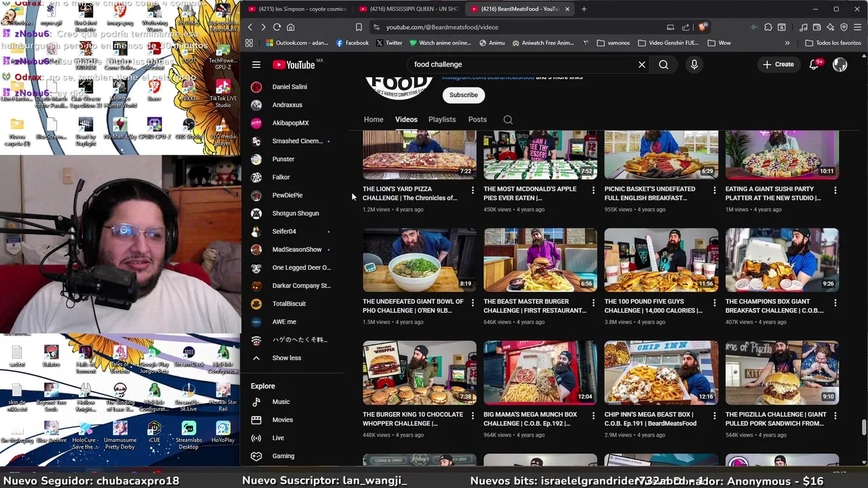The height and width of the screenshot is (488, 868).
Task: Open the Brave Shields lion icon
Action: (702, 27)
